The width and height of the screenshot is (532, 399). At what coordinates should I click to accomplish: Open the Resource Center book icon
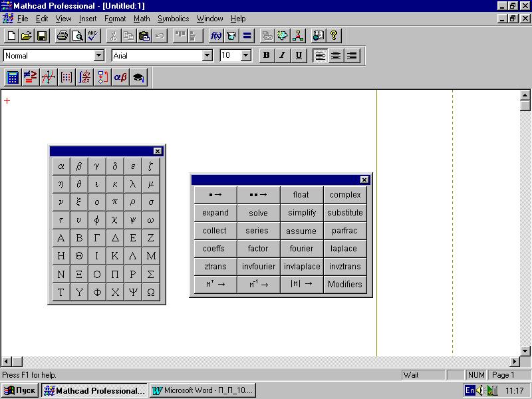tap(319, 36)
